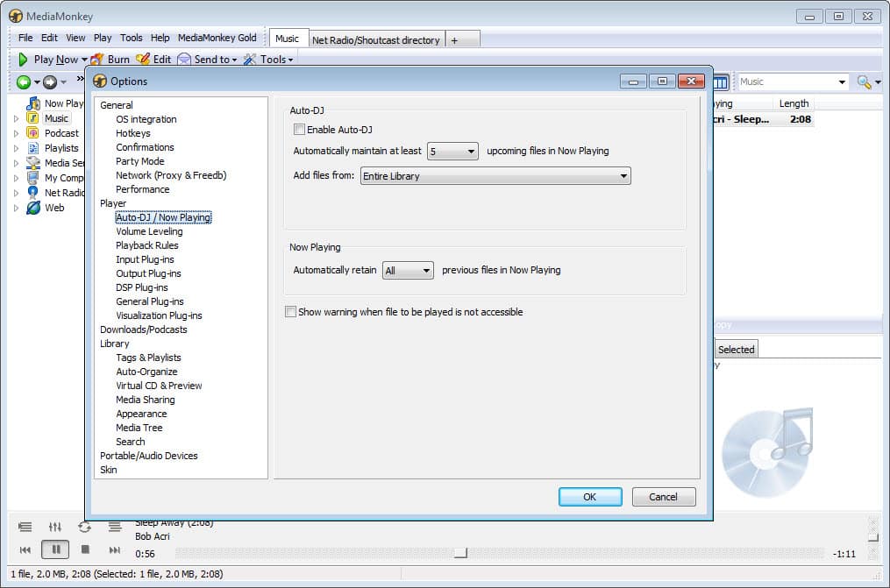
Task: Select Volume Leveling in options tree
Action: (x=149, y=231)
